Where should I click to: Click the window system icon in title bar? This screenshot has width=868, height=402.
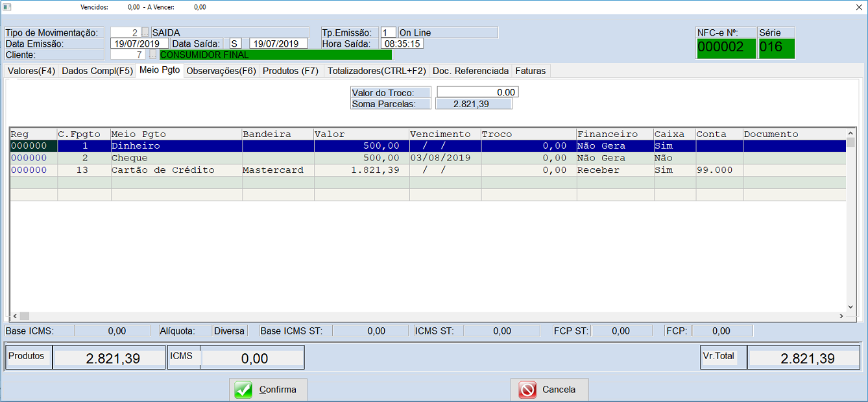(7, 7)
